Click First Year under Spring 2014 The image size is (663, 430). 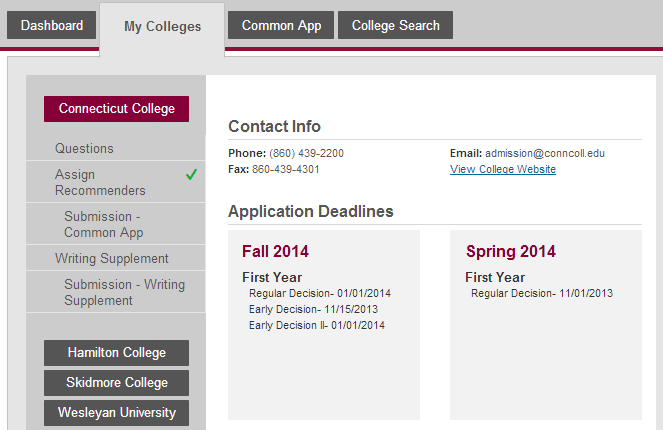tap(495, 277)
